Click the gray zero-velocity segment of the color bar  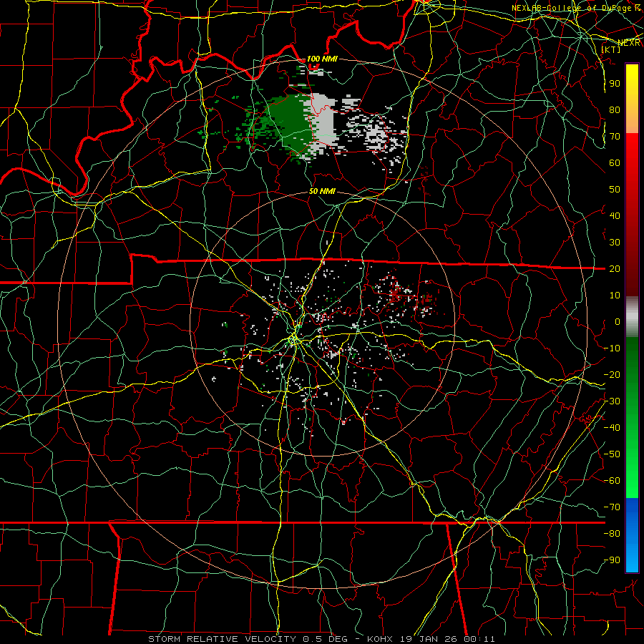(632, 317)
